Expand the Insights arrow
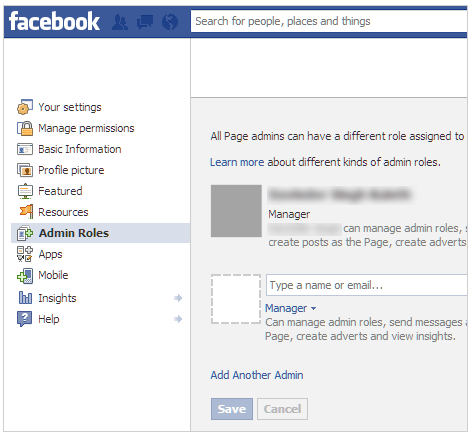This screenshot has width=474, height=443. pos(178,298)
